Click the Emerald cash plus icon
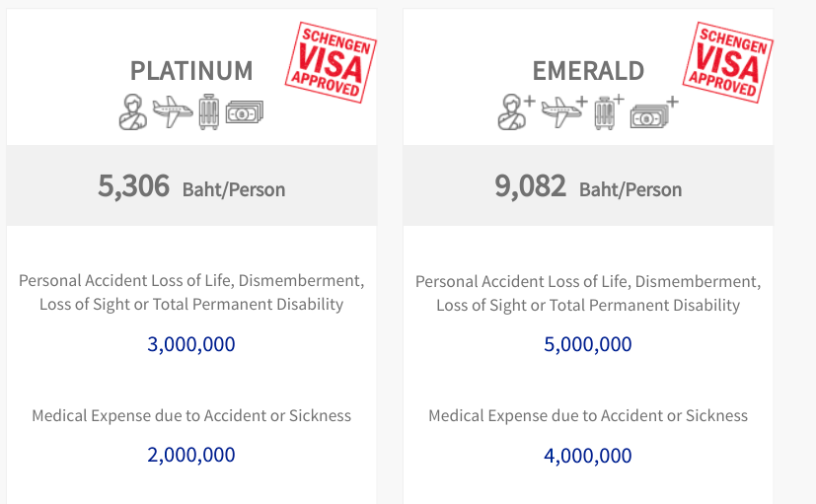Viewport: 816px width, 504px height. point(654,112)
